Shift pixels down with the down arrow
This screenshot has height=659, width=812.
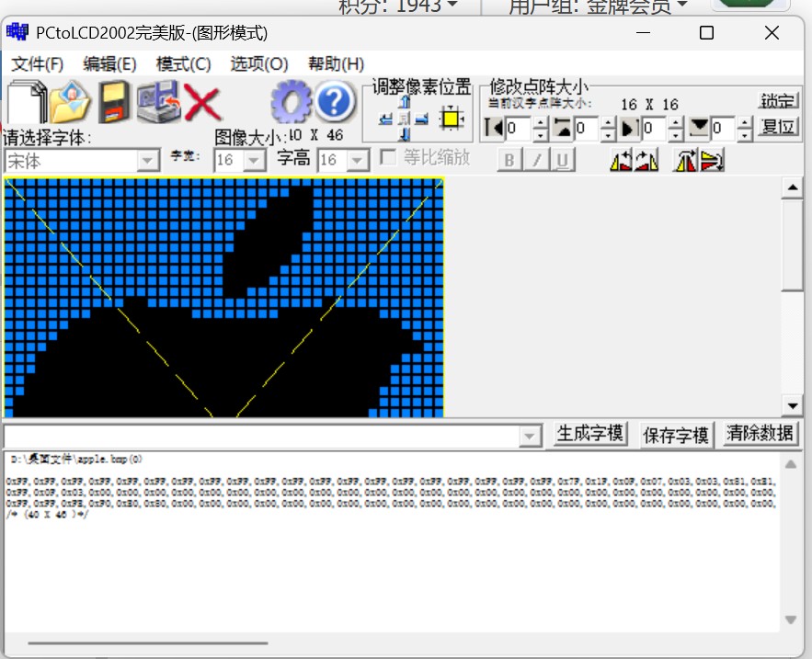[405, 135]
